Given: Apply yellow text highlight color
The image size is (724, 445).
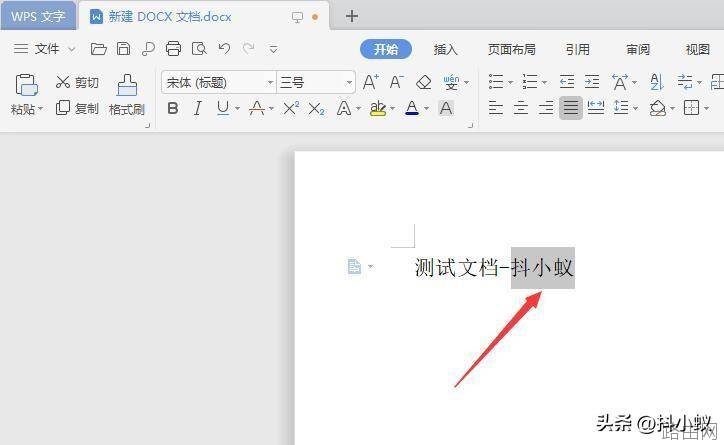Looking at the screenshot, I should [x=378, y=108].
